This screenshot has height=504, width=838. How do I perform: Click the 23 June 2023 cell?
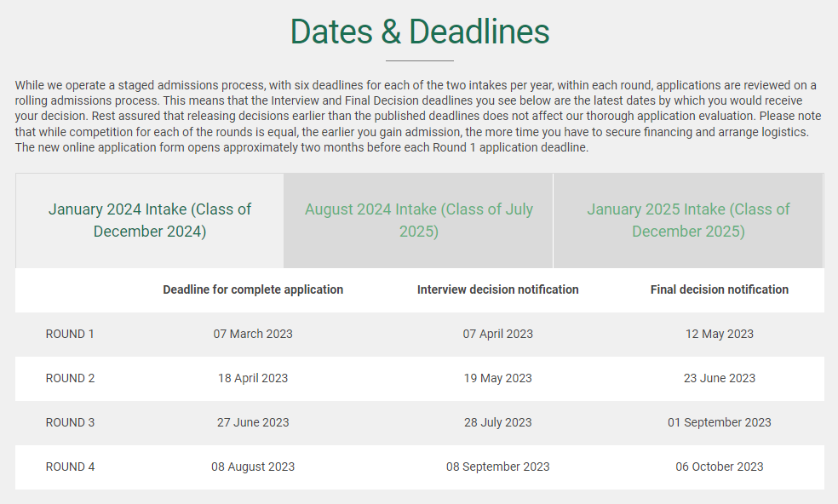pos(720,378)
